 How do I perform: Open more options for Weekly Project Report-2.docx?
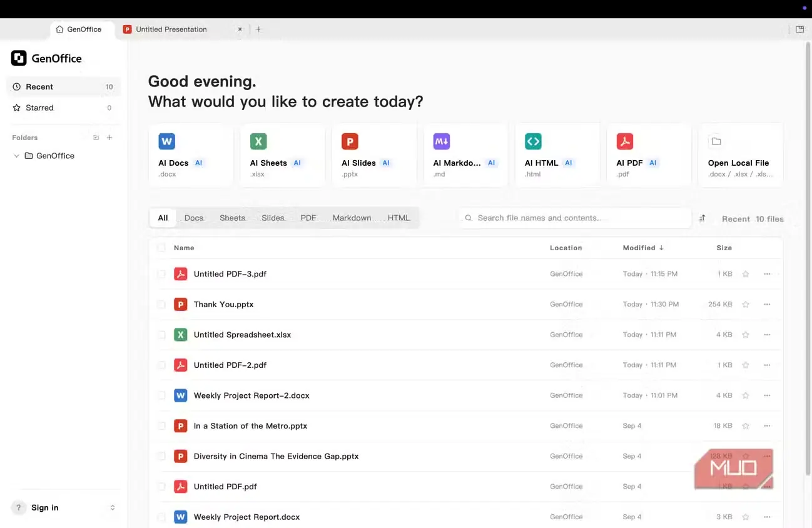point(767,395)
